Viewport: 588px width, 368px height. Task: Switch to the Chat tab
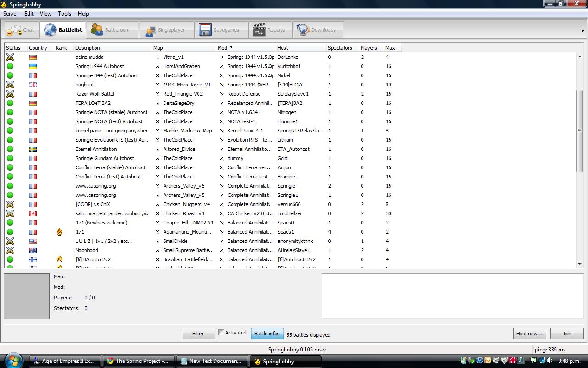click(21, 30)
